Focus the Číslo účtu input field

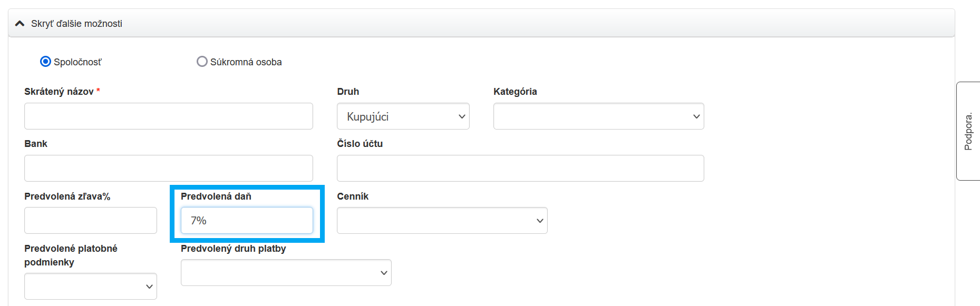(520, 169)
